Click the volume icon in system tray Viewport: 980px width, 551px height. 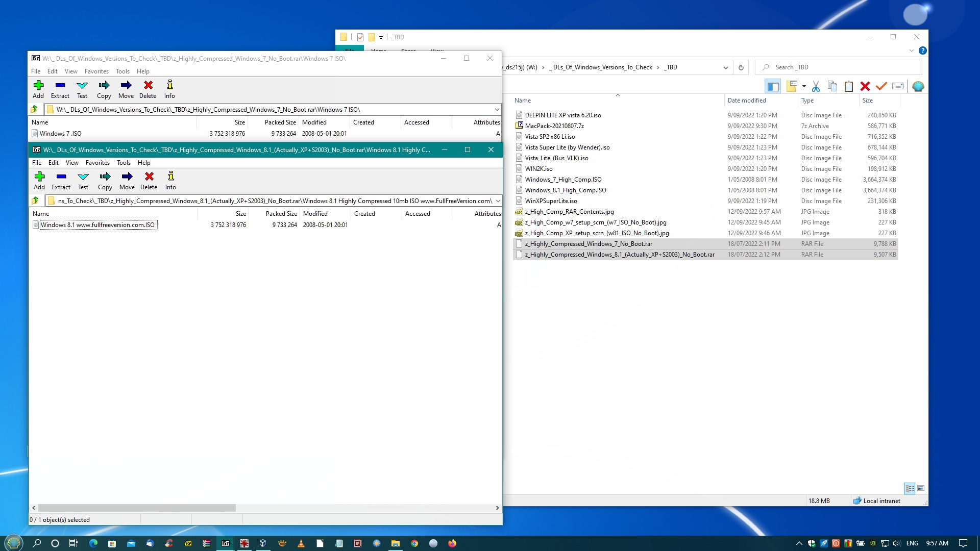pyautogui.click(x=897, y=543)
